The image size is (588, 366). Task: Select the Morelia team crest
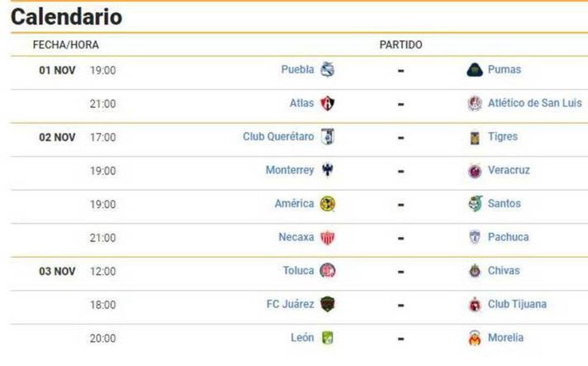pyautogui.click(x=474, y=338)
